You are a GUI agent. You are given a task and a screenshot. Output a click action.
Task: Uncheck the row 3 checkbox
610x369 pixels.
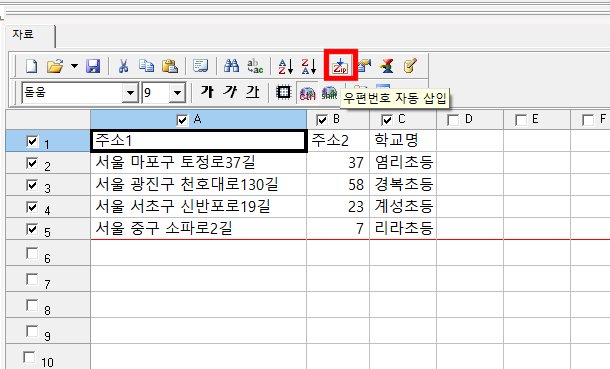32,185
